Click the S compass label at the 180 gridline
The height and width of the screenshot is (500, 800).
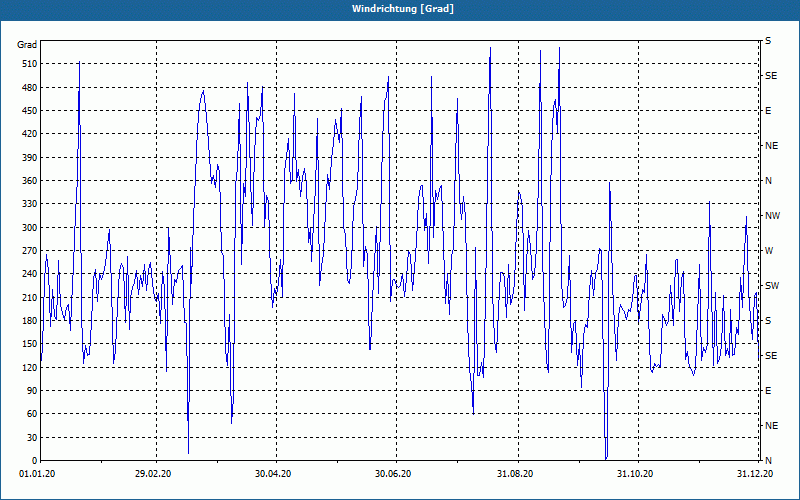pyautogui.click(x=768, y=321)
